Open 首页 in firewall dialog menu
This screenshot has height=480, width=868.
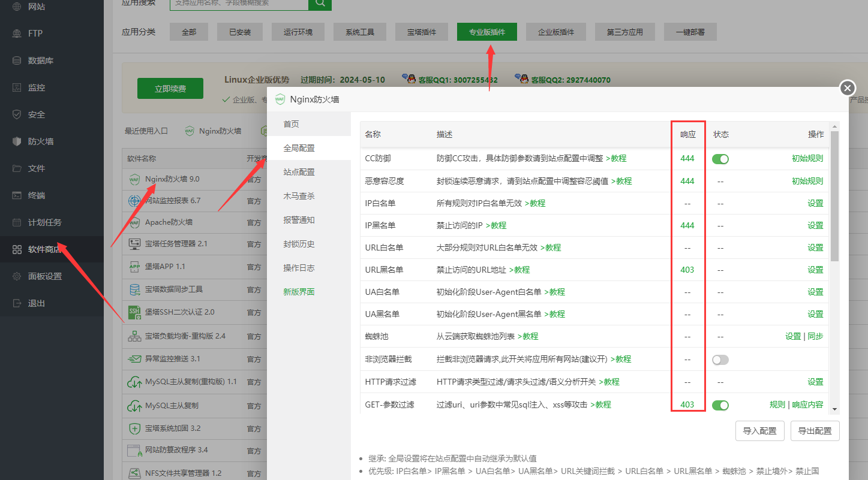click(x=309, y=124)
